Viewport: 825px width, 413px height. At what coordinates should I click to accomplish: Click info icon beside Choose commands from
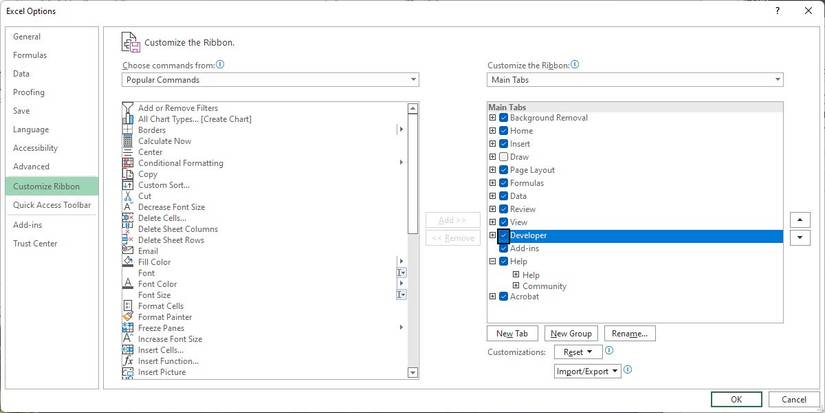pyautogui.click(x=220, y=65)
